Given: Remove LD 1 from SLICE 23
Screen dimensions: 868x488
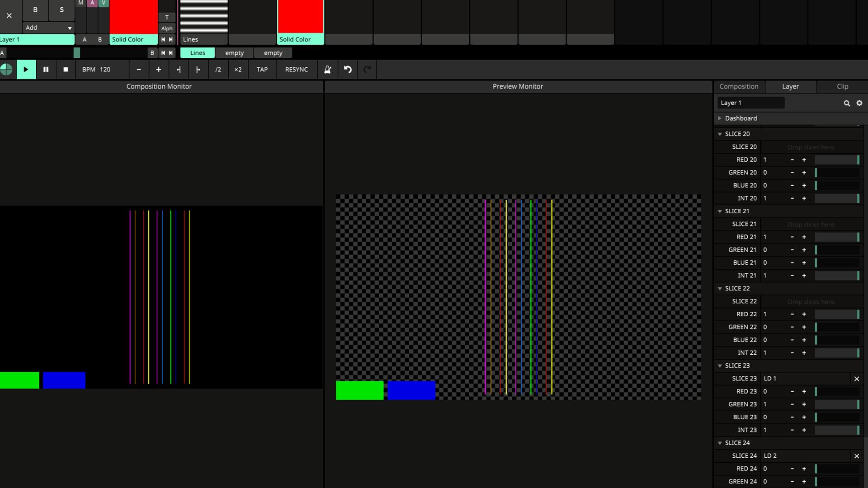Looking at the screenshot, I should point(856,379).
